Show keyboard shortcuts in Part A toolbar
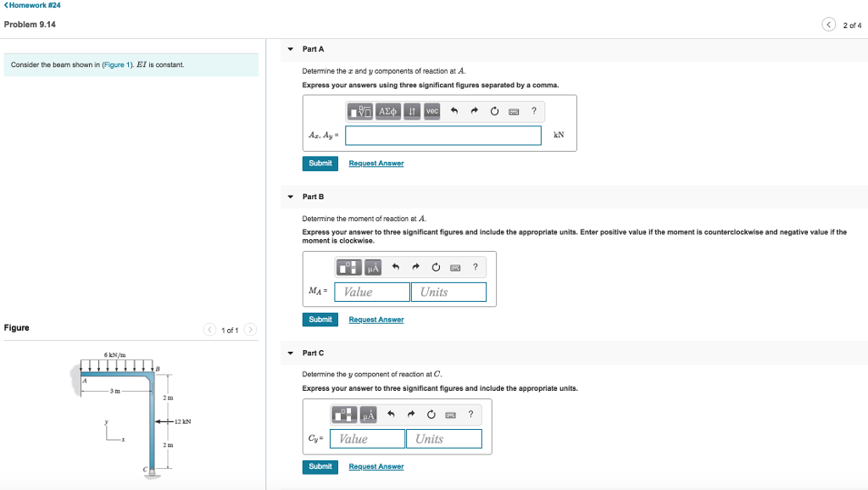This screenshot has height=490, width=868. pos(514,111)
